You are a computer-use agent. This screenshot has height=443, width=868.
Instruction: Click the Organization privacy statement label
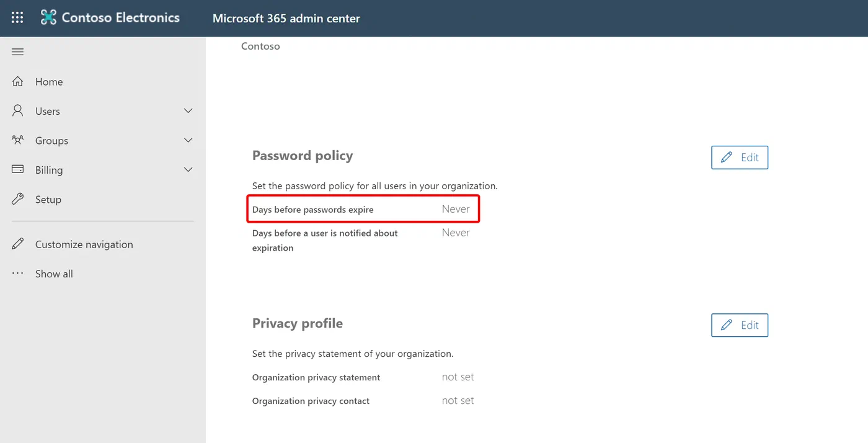tap(316, 377)
